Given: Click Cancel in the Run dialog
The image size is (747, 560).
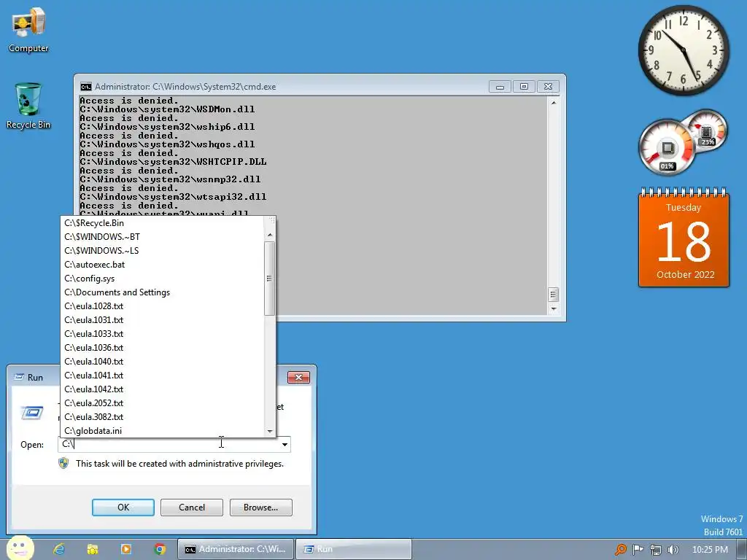Looking at the screenshot, I should pyautogui.click(x=192, y=507).
